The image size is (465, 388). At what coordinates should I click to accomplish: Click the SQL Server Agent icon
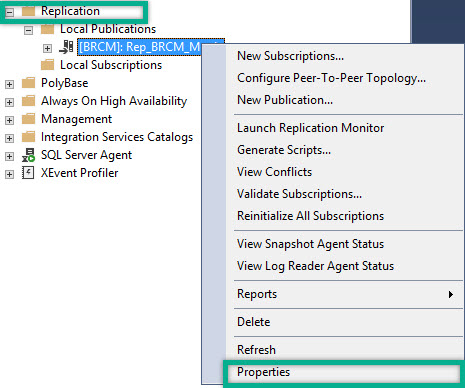coord(28,155)
